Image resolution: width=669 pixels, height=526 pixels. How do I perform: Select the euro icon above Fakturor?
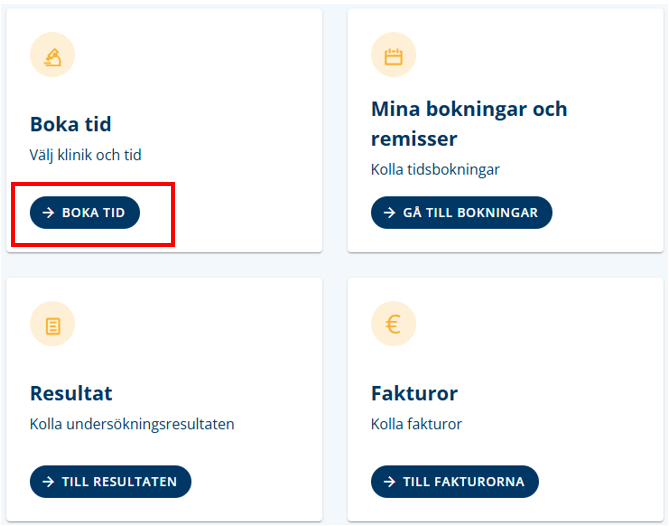tap(393, 324)
